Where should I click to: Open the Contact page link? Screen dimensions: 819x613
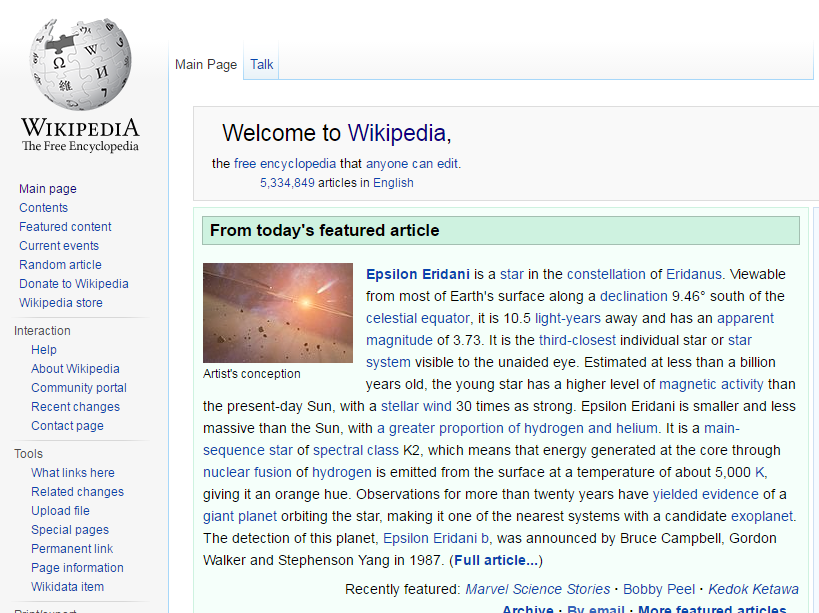(67, 426)
